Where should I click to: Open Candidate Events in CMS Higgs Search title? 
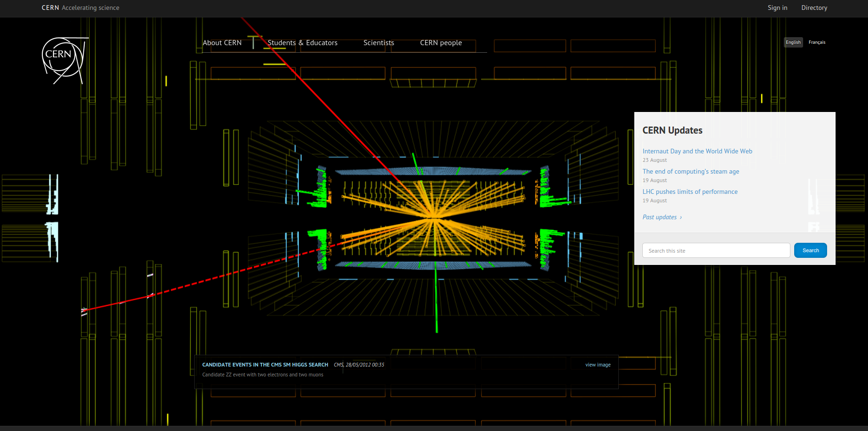pyautogui.click(x=265, y=365)
